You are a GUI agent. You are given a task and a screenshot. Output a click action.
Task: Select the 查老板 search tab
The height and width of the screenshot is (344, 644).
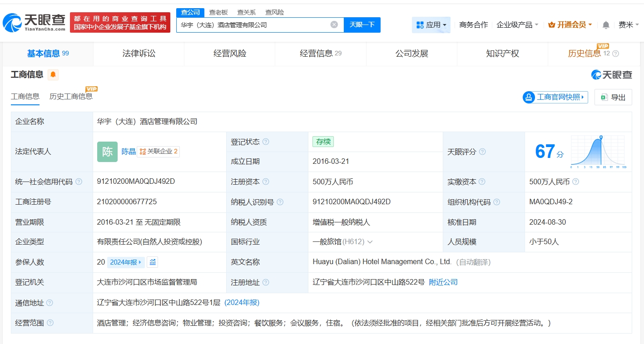(x=218, y=12)
